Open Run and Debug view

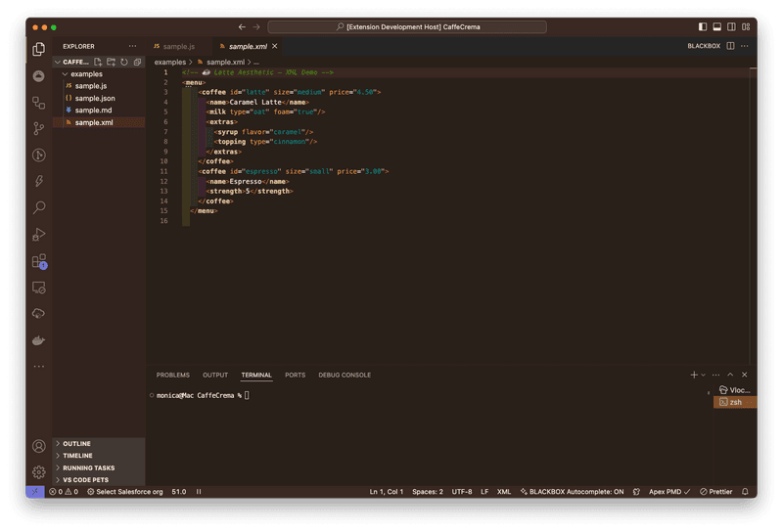tap(38, 234)
